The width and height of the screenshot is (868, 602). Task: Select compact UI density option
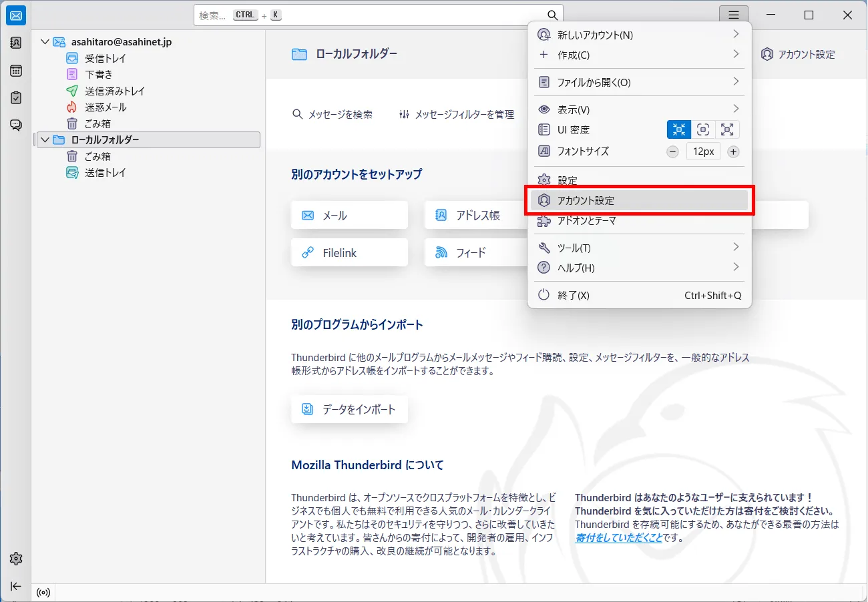[x=679, y=130]
